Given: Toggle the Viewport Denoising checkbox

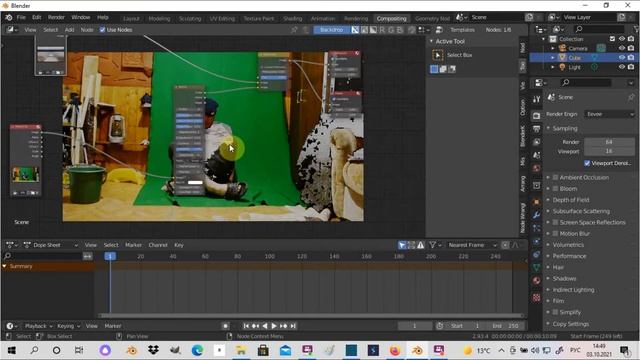Looking at the screenshot, I should [587, 163].
